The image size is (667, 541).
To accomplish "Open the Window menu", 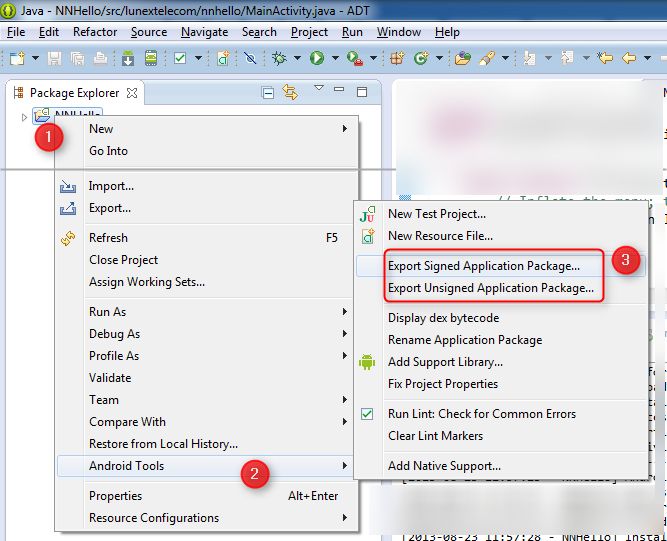I will click(399, 32).
